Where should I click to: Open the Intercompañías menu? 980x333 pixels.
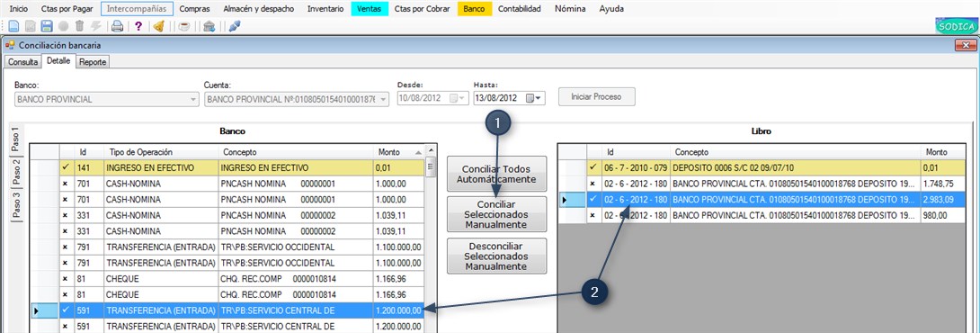click(x=137, y=9)
